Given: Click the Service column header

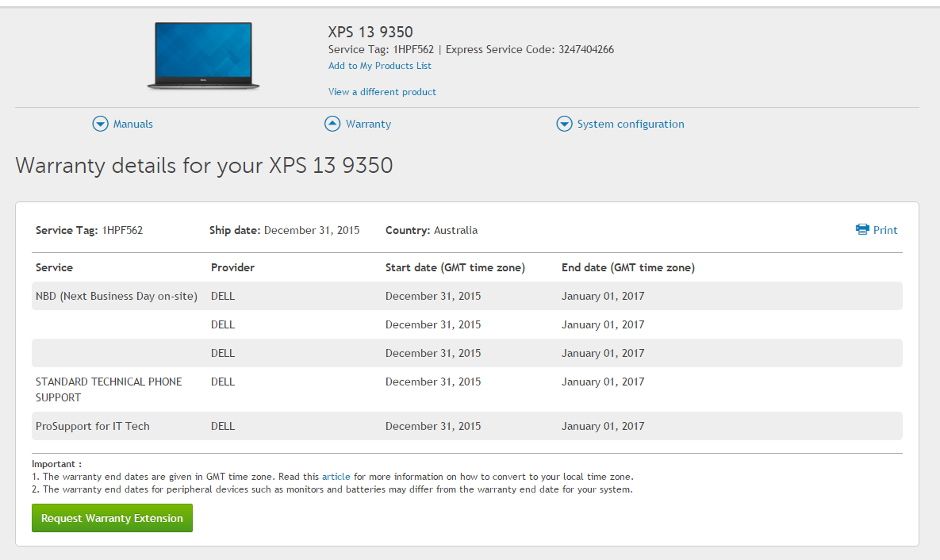Looking at the screenshot, I should 54,267.
